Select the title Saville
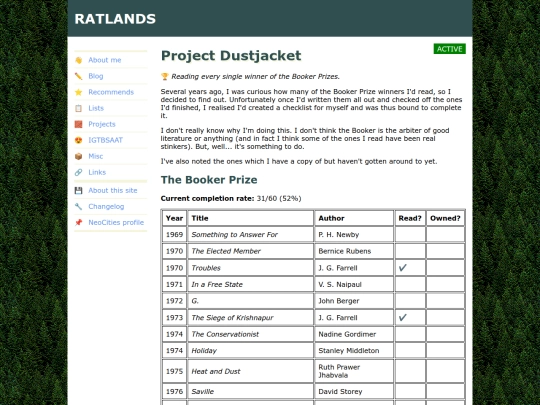This screenshot has height=405, width=540. [x=202, y=392]
